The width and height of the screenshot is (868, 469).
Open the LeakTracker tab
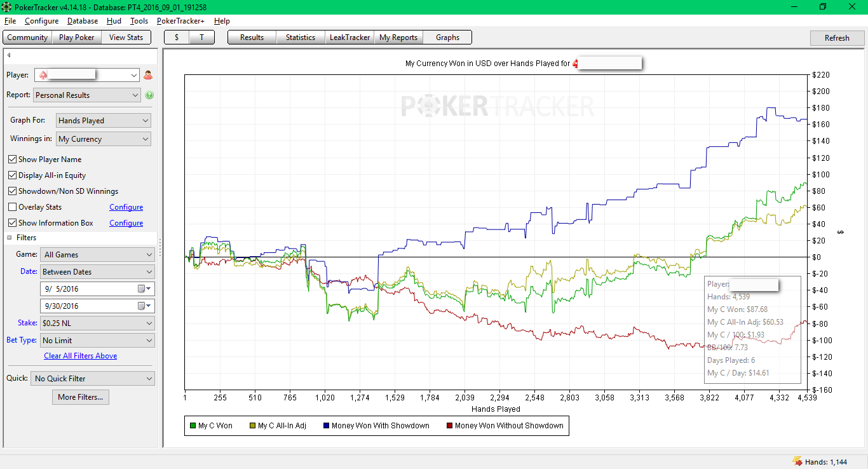[x=349, y=37]
